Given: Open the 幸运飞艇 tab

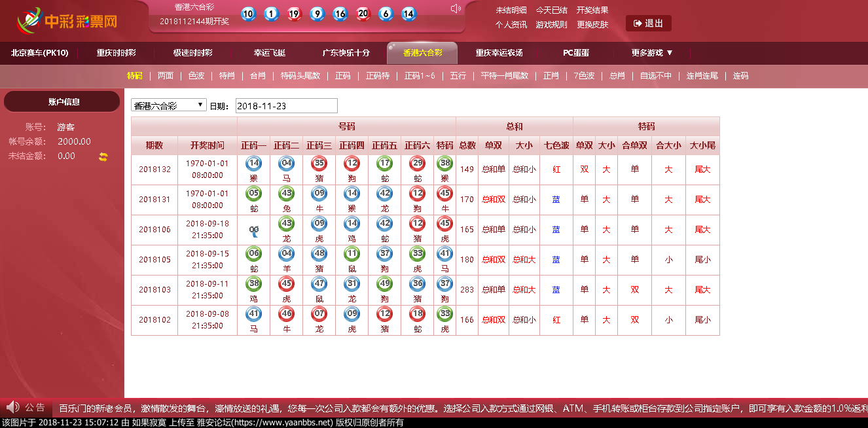Looking at the screenshot, I should pyautogui.click(x=270, y=53).
